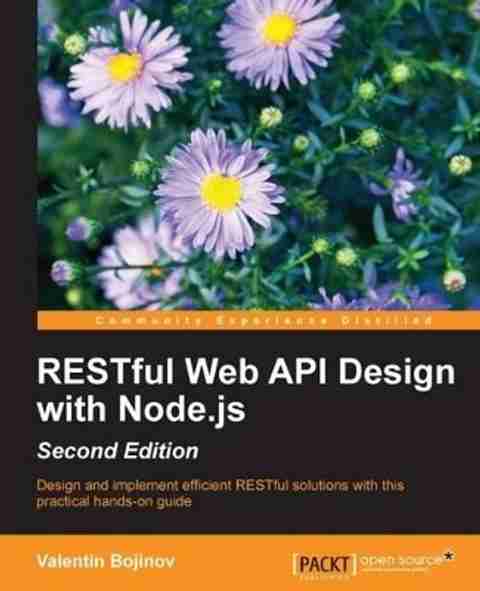480x591 pixels.
Task: Click the PACKT publisher logo
Action: (x=324, y=565)
